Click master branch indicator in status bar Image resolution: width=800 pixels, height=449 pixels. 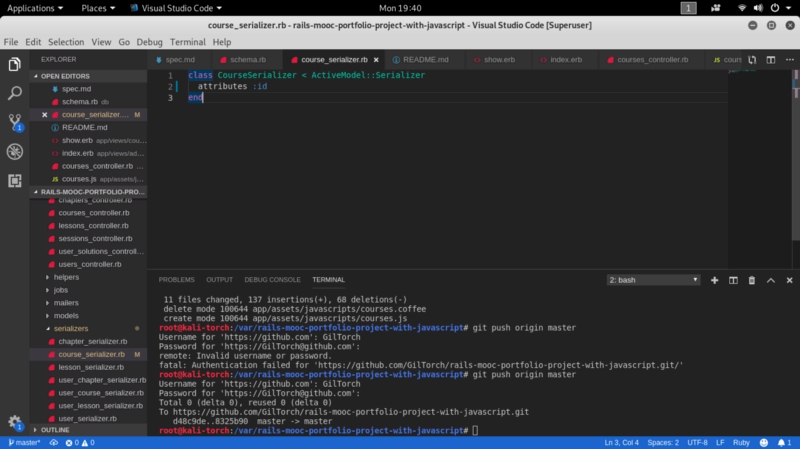23,442
